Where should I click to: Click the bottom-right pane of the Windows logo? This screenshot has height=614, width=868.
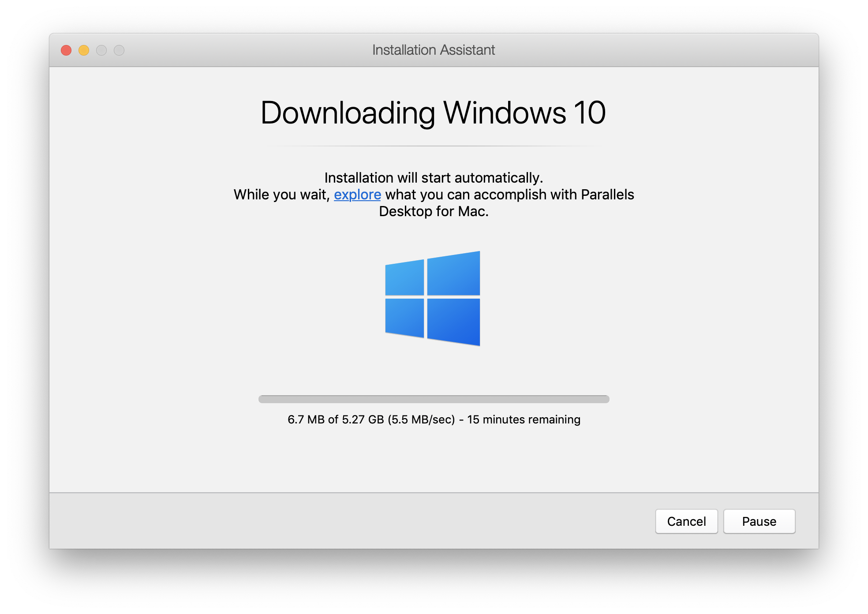[454, 322]
